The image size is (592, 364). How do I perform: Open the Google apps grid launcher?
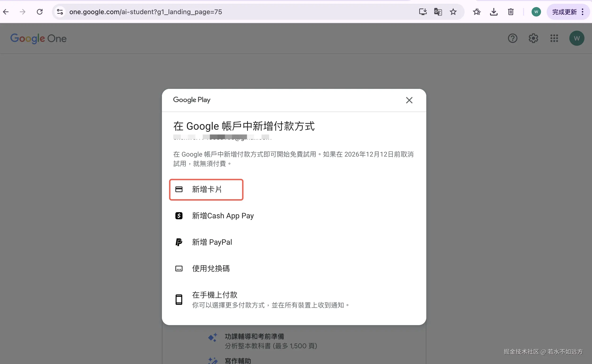(554, 38)
